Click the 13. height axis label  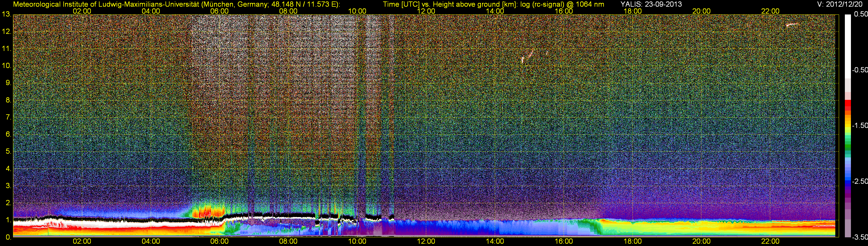pyautogui.click(x=6, y=14)
